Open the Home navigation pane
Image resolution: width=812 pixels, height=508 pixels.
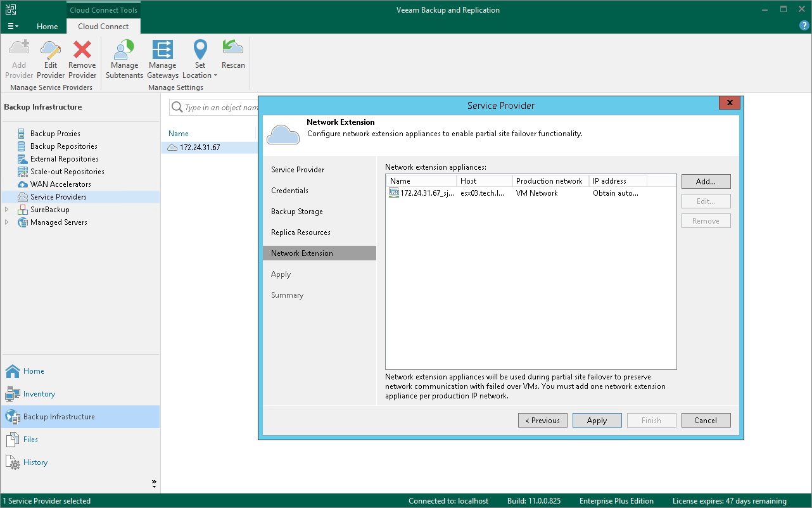pos(80,371)
